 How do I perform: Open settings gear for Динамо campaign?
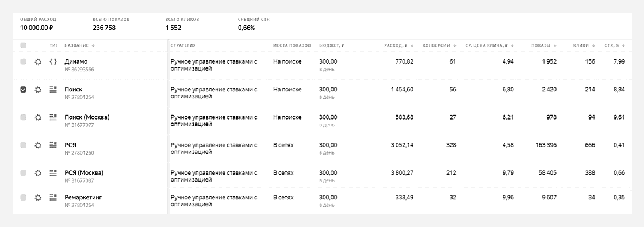[38, 62]
